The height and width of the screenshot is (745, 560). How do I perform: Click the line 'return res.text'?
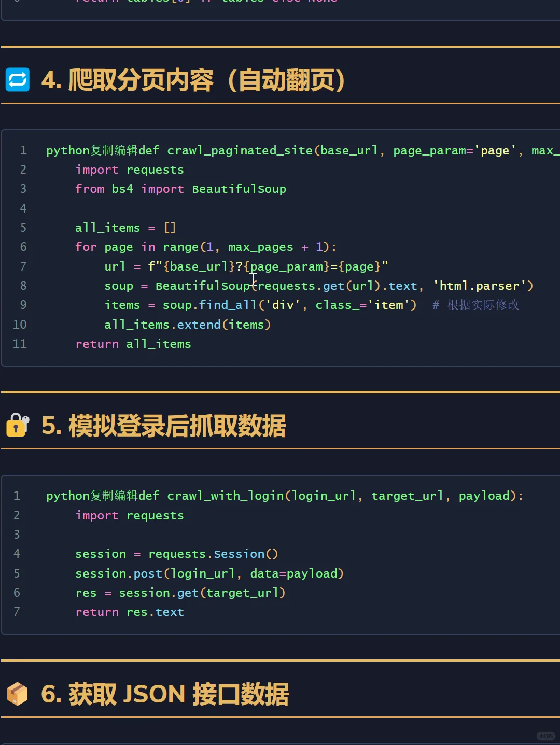click(x=130, y=612)
